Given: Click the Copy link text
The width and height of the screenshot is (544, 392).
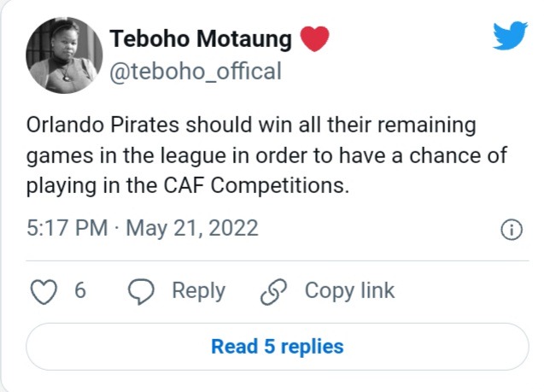Looking at the screenshot, I should point(349,290).
